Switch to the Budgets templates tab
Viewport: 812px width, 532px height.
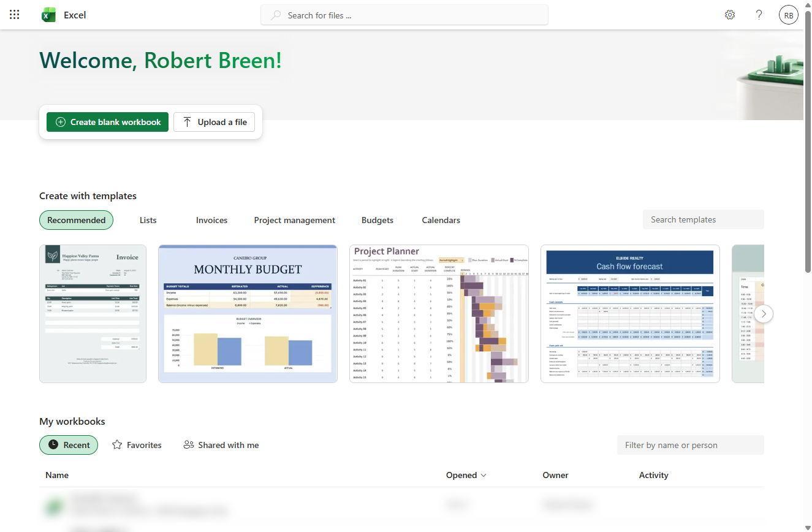pyautogui.click(x=378, y=220)
